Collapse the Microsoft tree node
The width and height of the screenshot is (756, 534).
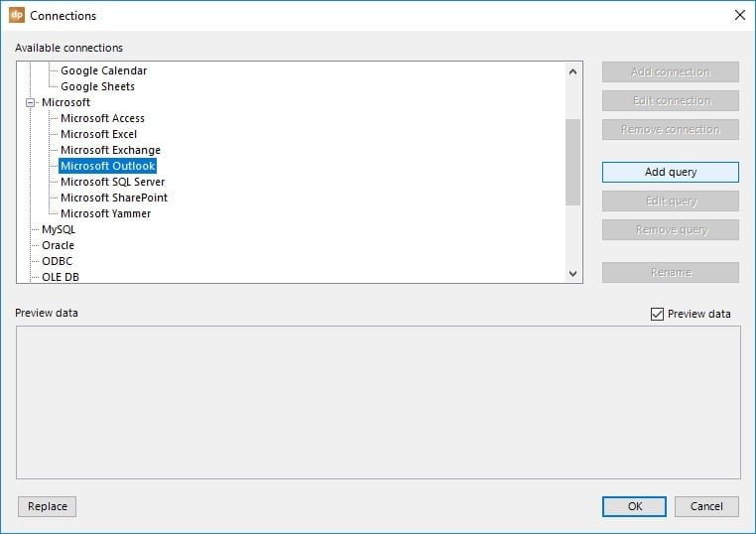[x=31, y=102]
